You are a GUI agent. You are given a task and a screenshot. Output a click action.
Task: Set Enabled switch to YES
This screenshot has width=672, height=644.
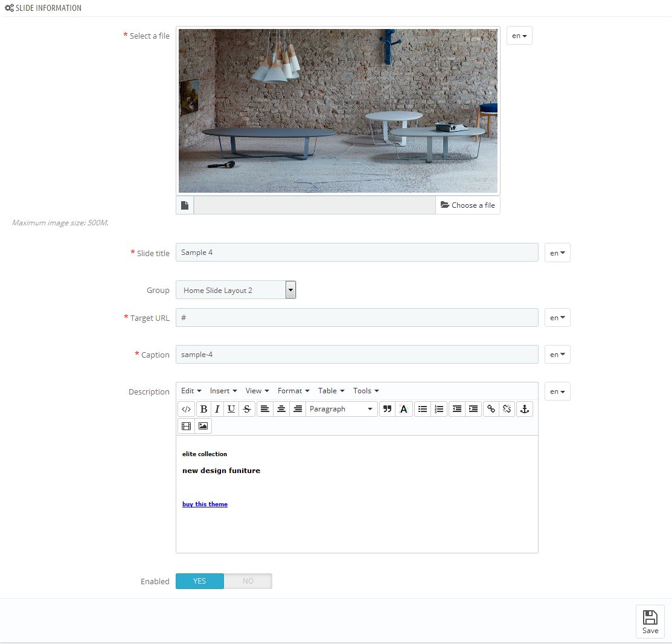coord(200,581)
